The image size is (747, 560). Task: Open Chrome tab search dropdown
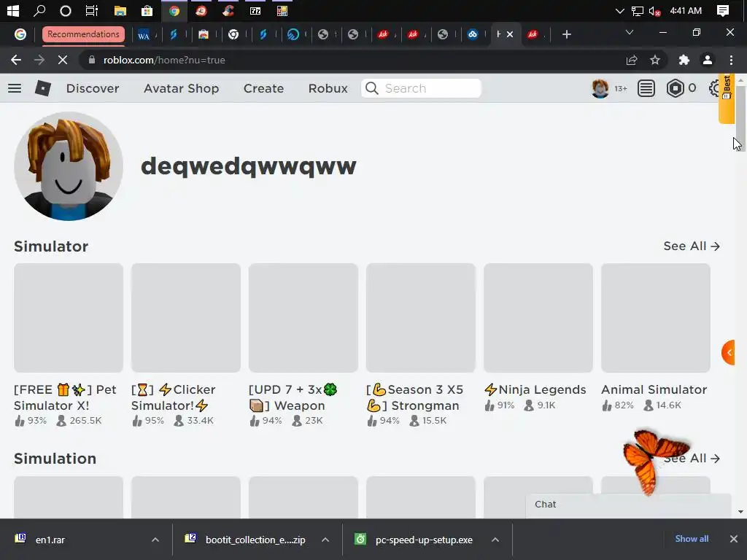click(630, 32)
